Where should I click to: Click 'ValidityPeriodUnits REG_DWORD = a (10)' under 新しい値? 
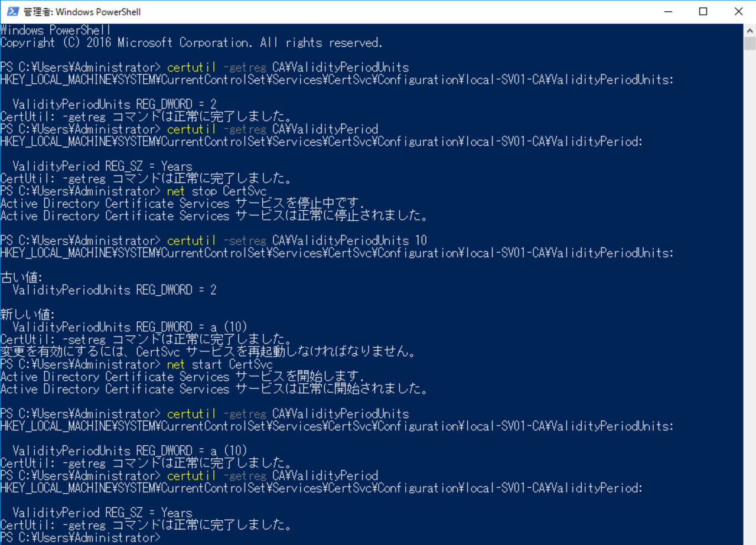tap(130, 327)
